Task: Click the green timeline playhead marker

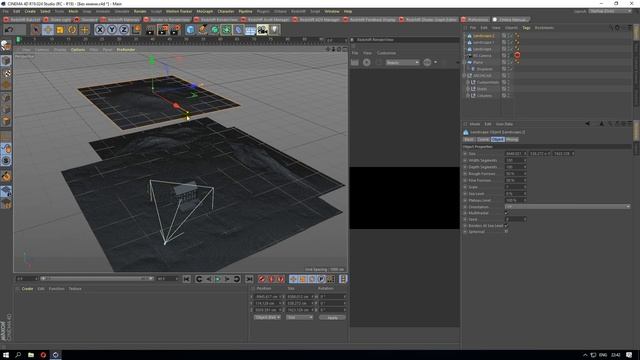Action: click(x=18, y=39)
